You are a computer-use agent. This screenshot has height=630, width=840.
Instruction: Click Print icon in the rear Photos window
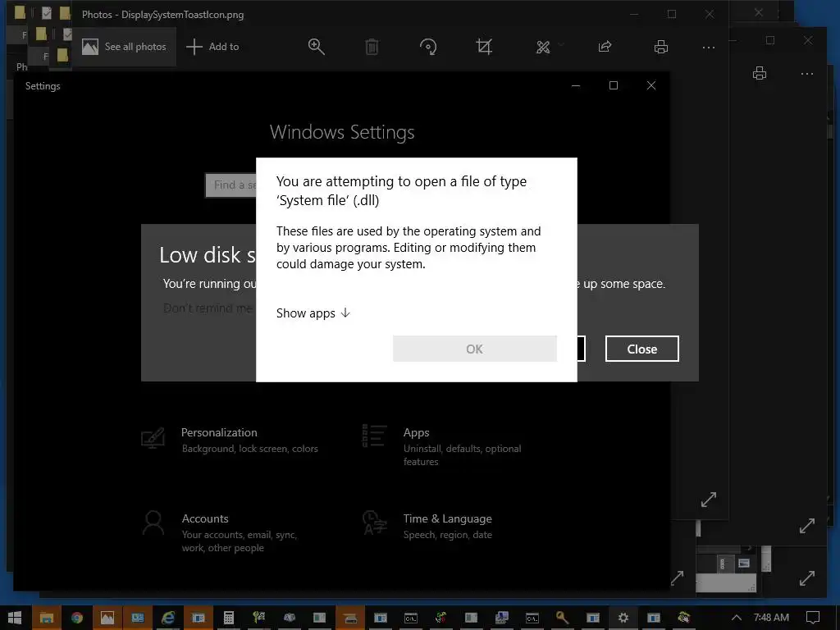coord(760,73)
